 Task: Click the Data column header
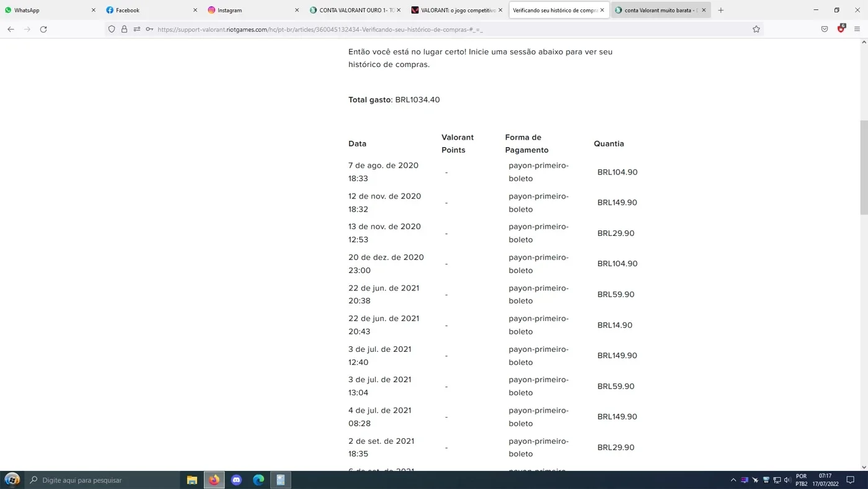[357, 143]
